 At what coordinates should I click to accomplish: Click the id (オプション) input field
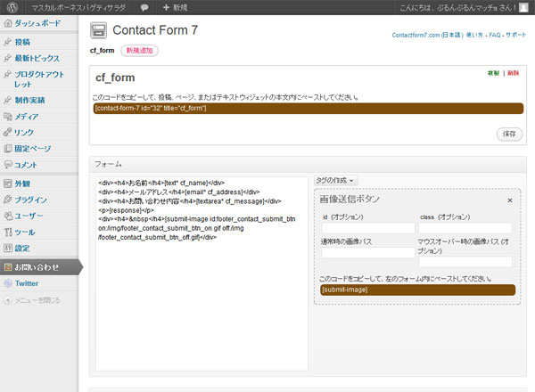tap(366, 229)
